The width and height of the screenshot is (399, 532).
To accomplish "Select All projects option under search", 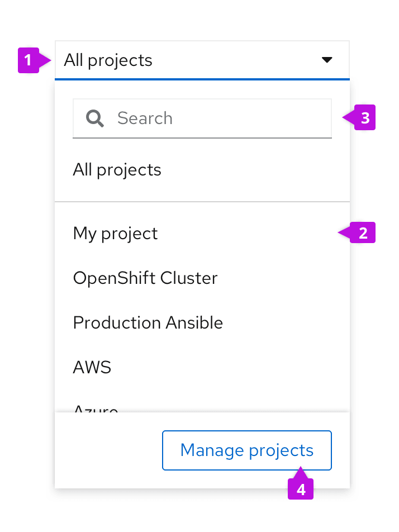I will tap(117, 170).
